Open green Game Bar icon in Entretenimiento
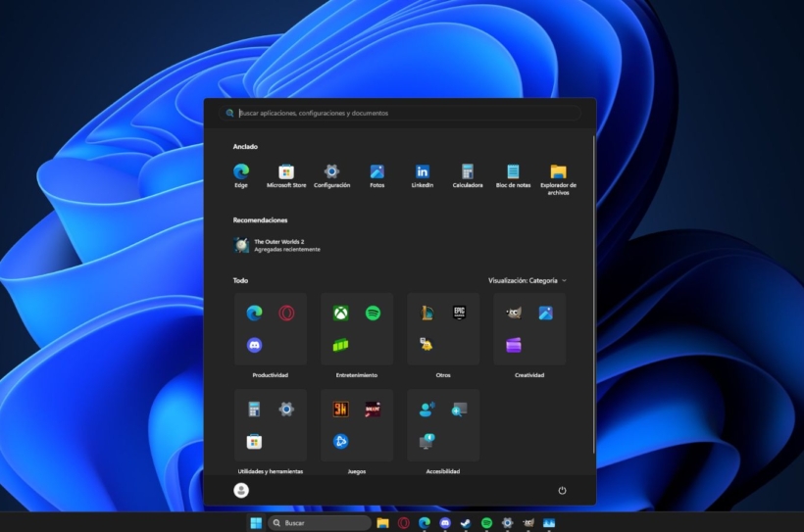This screenshot has width=804, height=532. [340, 345]
